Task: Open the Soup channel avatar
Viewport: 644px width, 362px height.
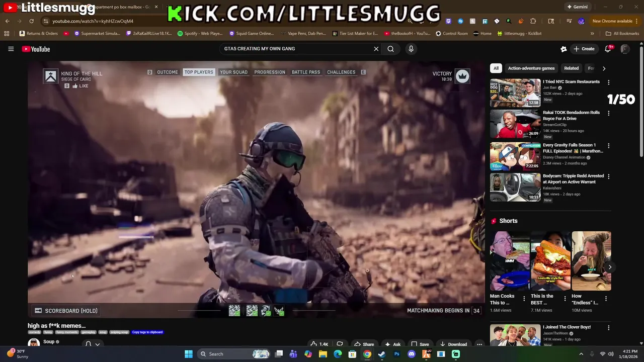Action: (34, 344)
